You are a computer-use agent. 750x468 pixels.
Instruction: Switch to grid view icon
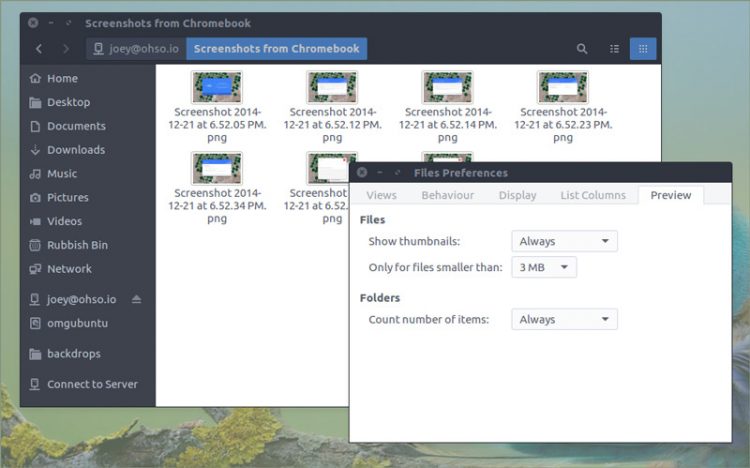point(643,49)
